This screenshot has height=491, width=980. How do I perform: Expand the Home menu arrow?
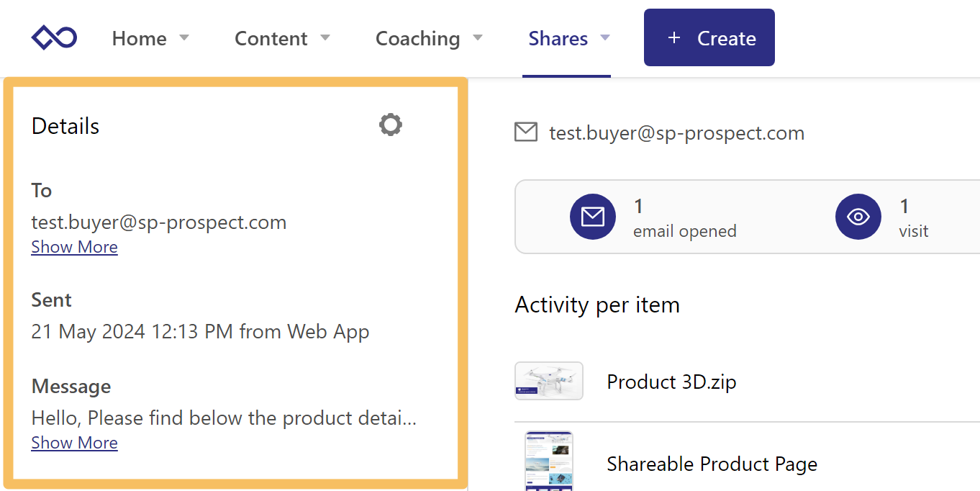coord(184,37)
